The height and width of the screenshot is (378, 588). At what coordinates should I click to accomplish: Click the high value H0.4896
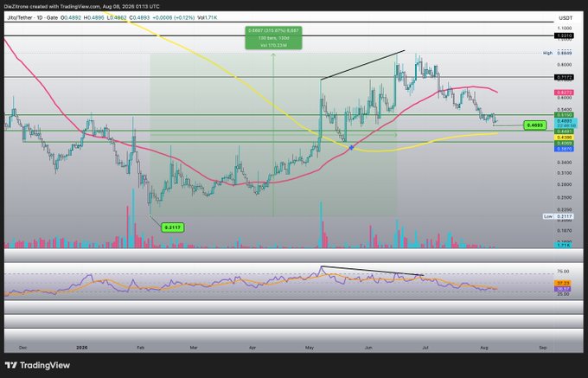click(x=93, y=17)
